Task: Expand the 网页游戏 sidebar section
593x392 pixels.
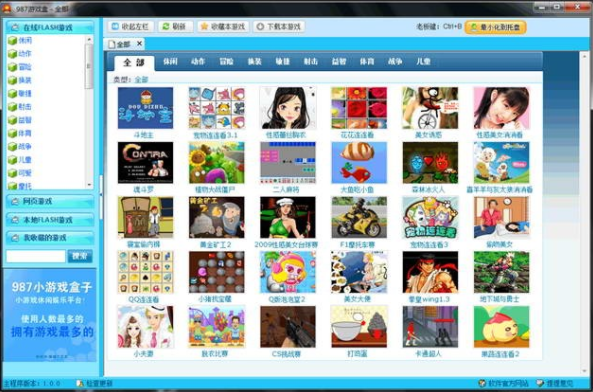Action: (x=50, y=201)
